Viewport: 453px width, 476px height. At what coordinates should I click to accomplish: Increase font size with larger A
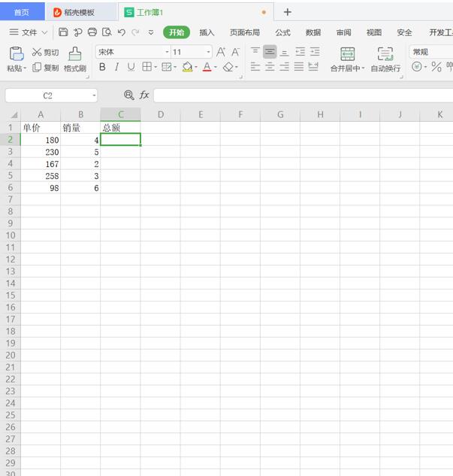[x=221, y=52]
